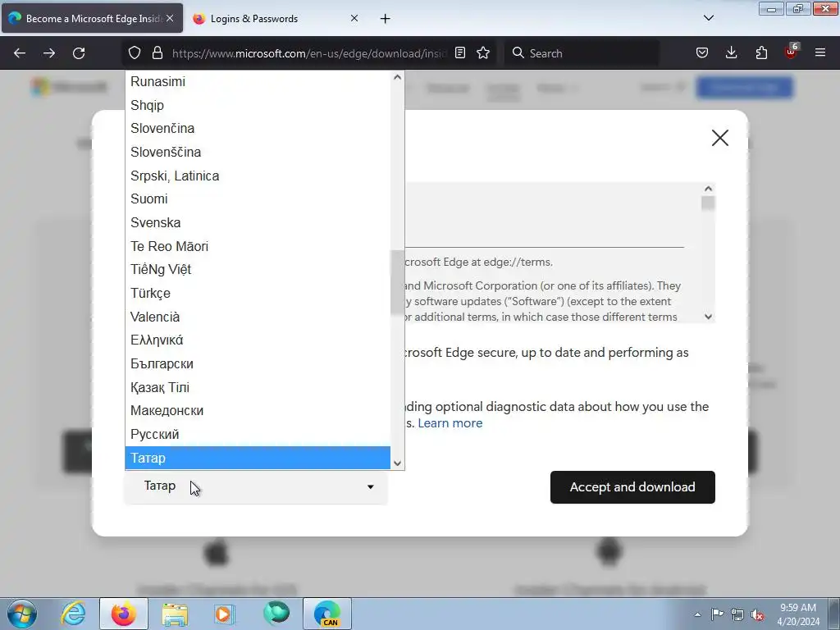840x630 pixels.
Task: Choose Македонски language option
Action: click(x=258, y=410)
